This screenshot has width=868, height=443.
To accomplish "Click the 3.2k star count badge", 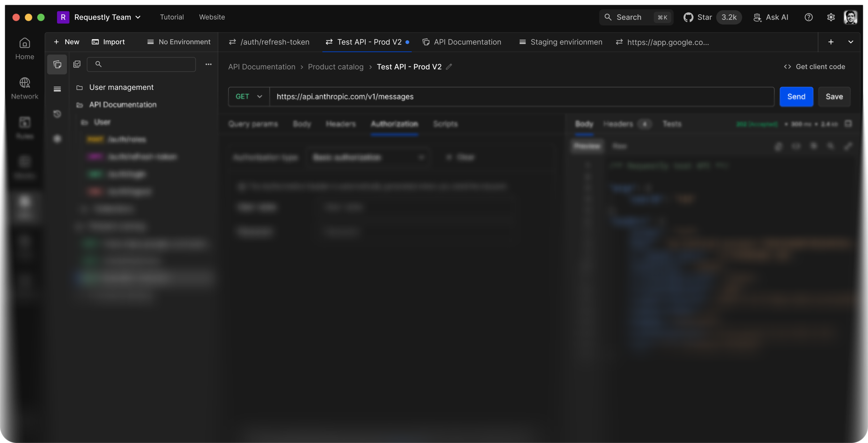I will click(x=729, y=17).
